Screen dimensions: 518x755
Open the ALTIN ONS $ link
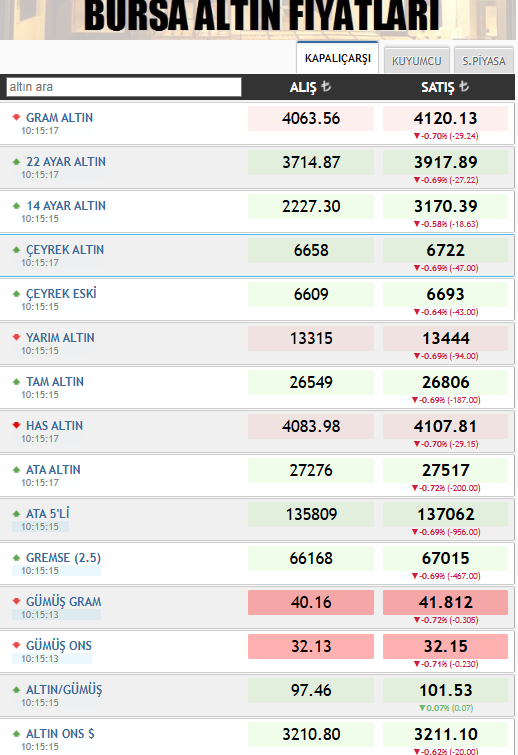pos(60,733)
